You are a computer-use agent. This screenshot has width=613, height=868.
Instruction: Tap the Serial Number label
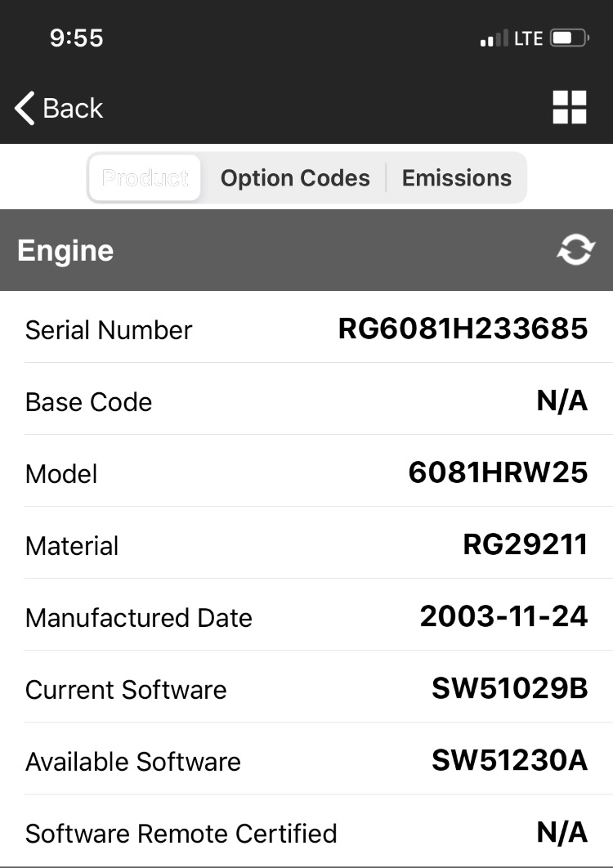click(109, 330)
